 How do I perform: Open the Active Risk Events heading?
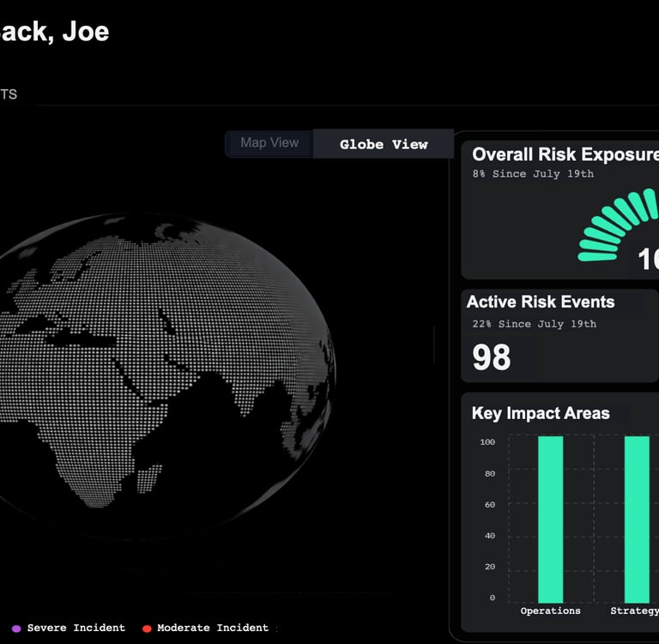[x=541, y=302]
